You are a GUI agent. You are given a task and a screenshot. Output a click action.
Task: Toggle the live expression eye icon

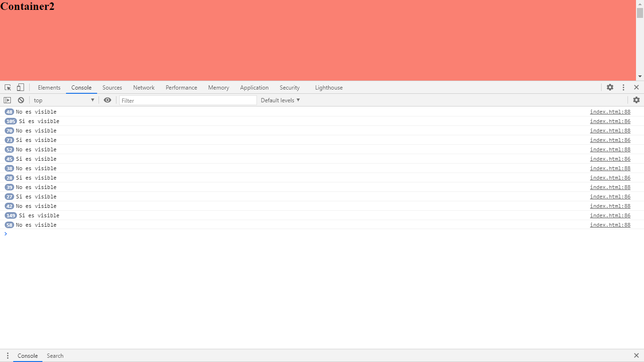coord(107,100)
